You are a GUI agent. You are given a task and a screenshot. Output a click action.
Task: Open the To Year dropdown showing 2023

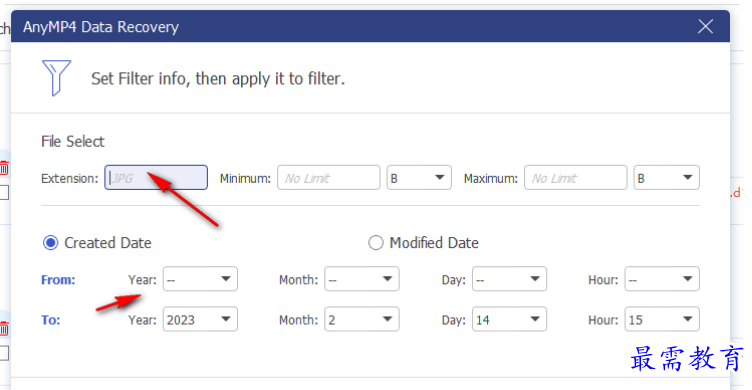click(x=200, y=319)
